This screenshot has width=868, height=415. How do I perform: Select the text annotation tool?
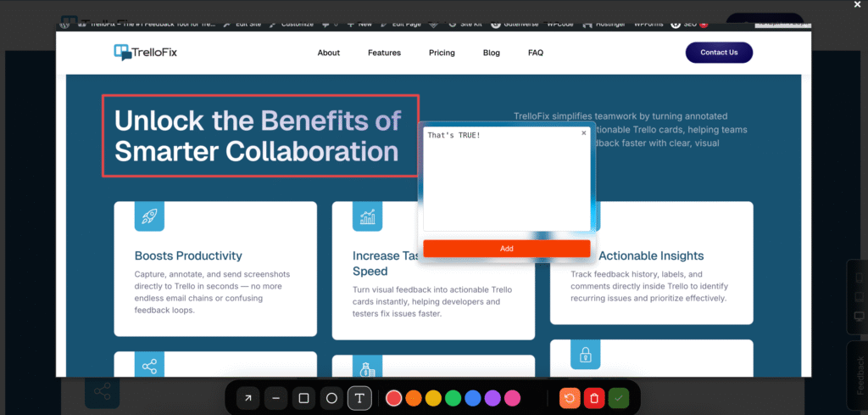[x=359, y=398]
